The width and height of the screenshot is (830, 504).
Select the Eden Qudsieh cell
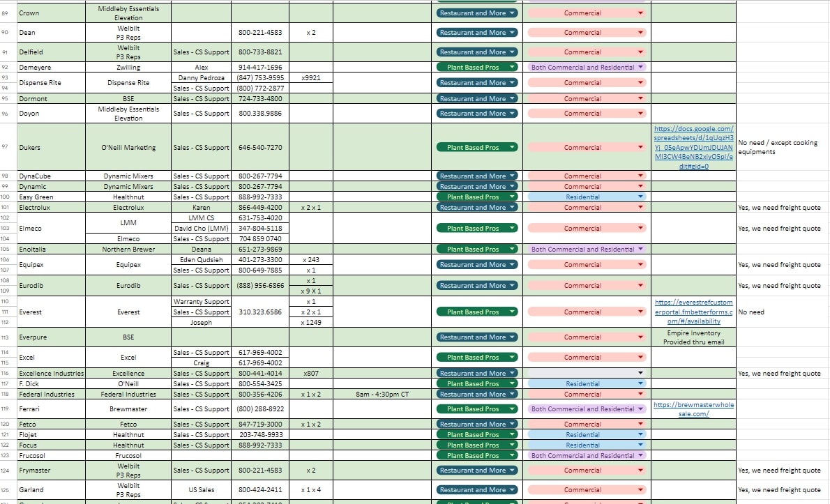[201, 260]
